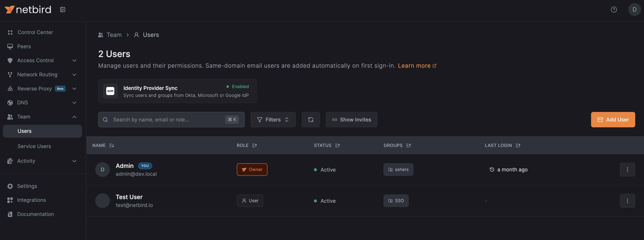Click the Beta badge next to Reverse Proxy
The image size is (644, 240).
coord(60,89)
